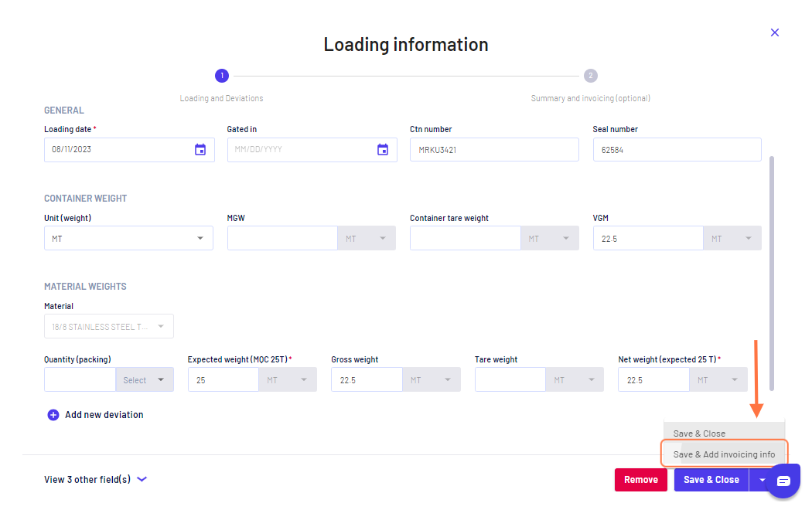Open the Tare weight unit dropdown
Screen dimensions: 812x510
[x=575, y=380]
